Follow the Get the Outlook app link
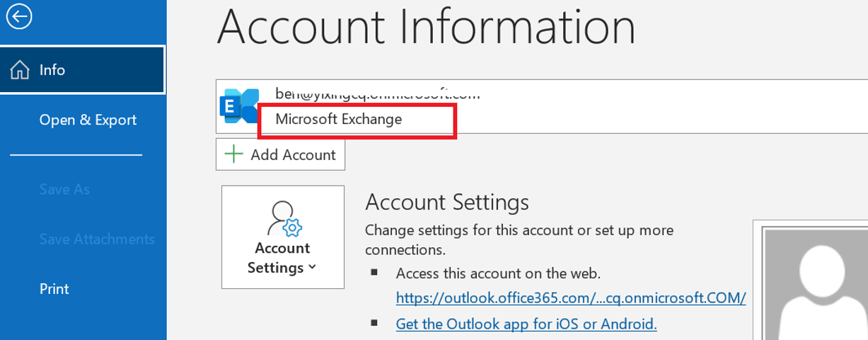 (526, 324)
